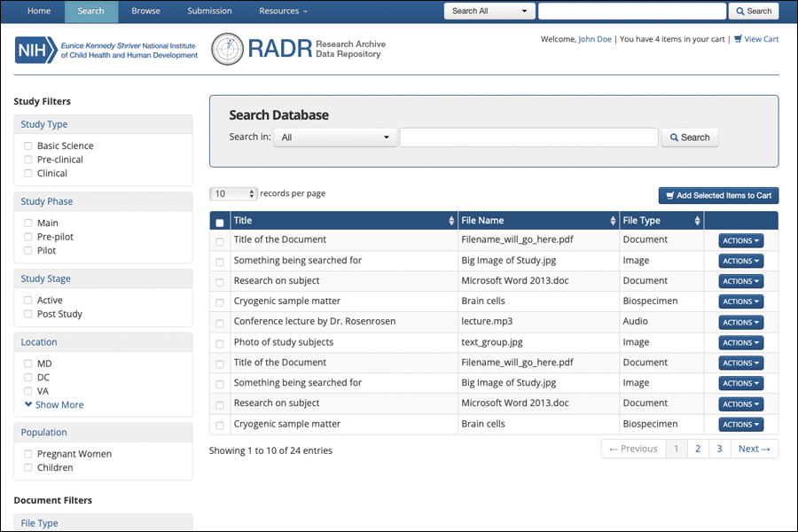Click the magnifier icon on the top Search button
This screenshot has height=532, width=798.
[x=741, y=12]
